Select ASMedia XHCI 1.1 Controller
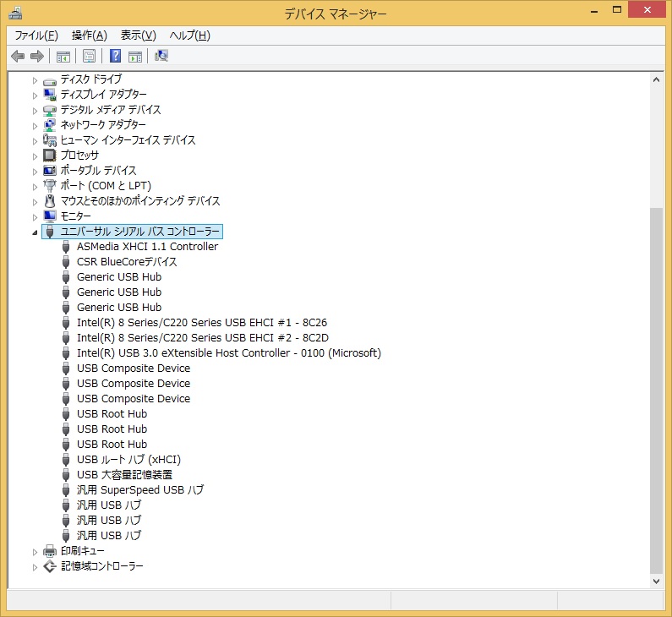Screen dimensions: 672x617 pyautogui.click(x=147, y=247)
